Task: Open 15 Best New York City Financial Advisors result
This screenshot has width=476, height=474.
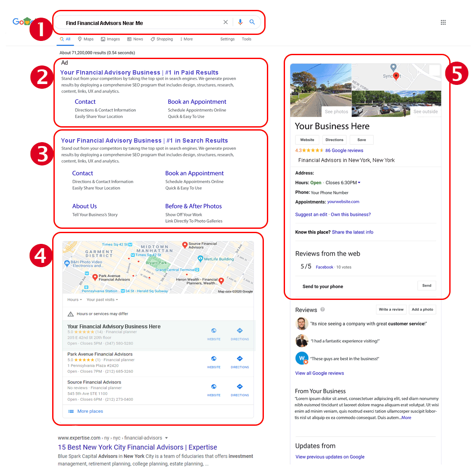Action: pyautogui.click(x=138, y=447)
